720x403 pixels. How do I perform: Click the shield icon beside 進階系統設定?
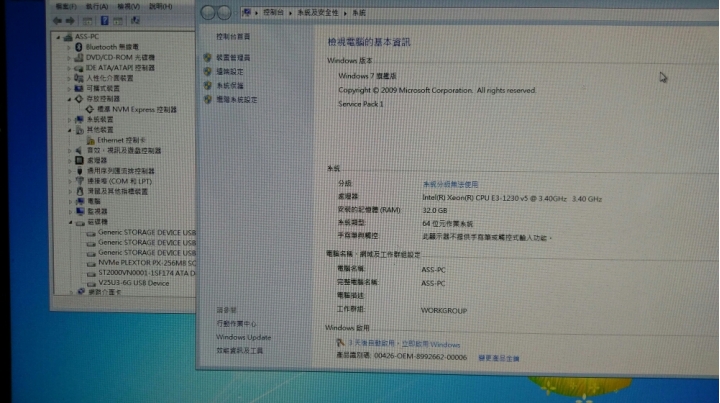click(x=208, y=99)
